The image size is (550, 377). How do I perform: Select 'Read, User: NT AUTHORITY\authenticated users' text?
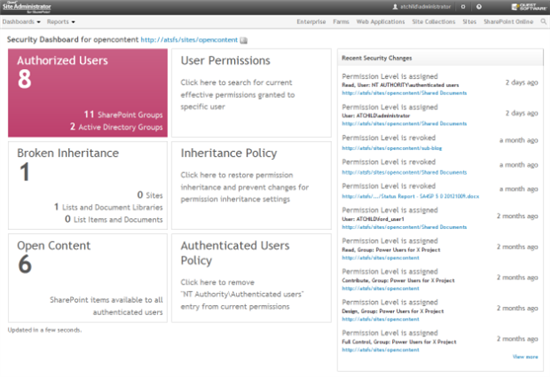(400, 85)
